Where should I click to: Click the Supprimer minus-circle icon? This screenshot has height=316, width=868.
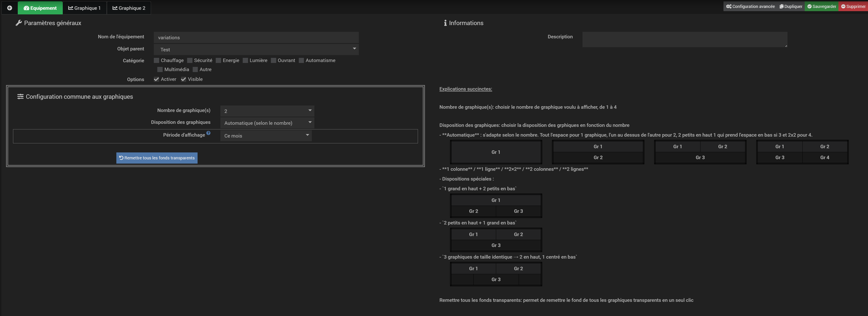click(x=843, y=7)
